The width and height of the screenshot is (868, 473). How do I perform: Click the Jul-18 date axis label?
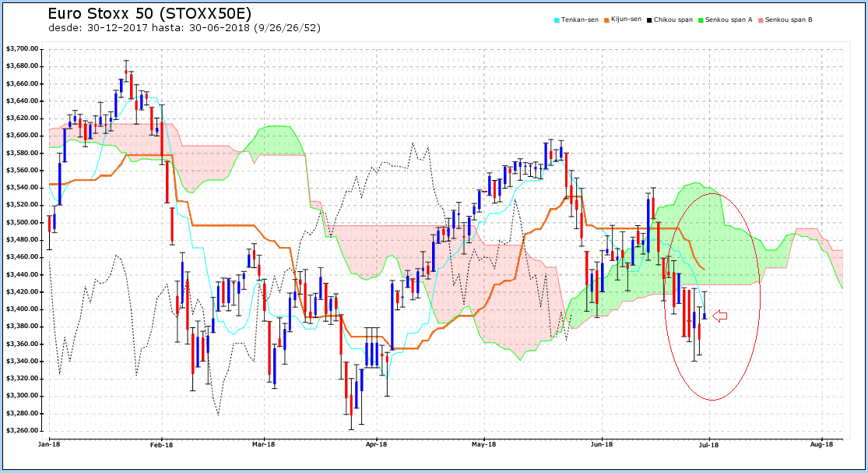709,444
